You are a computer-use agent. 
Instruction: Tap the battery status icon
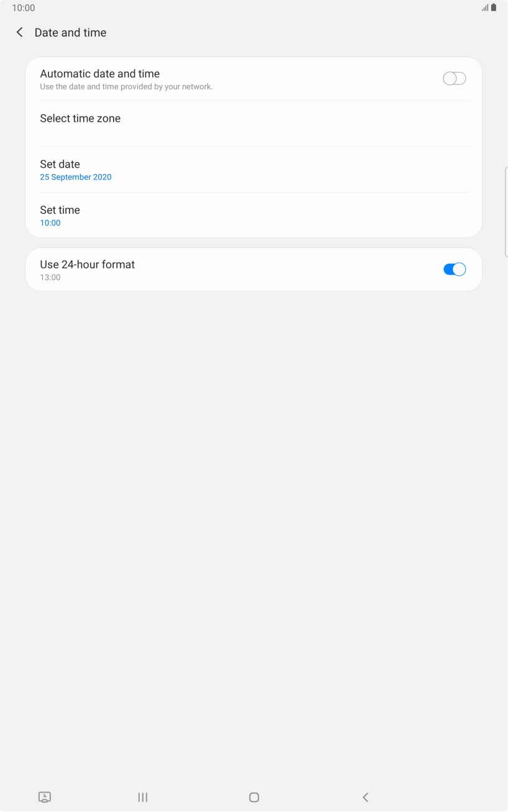[x=494, y=8]
